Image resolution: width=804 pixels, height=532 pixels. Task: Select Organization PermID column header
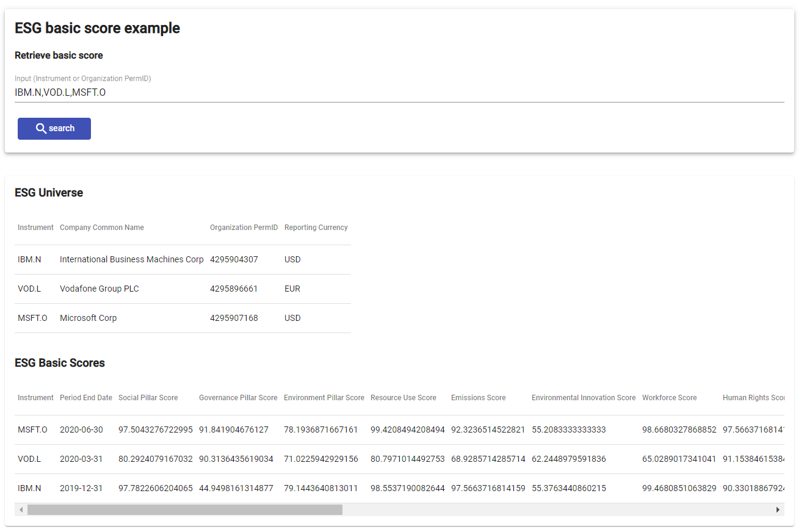pos(244,228)
